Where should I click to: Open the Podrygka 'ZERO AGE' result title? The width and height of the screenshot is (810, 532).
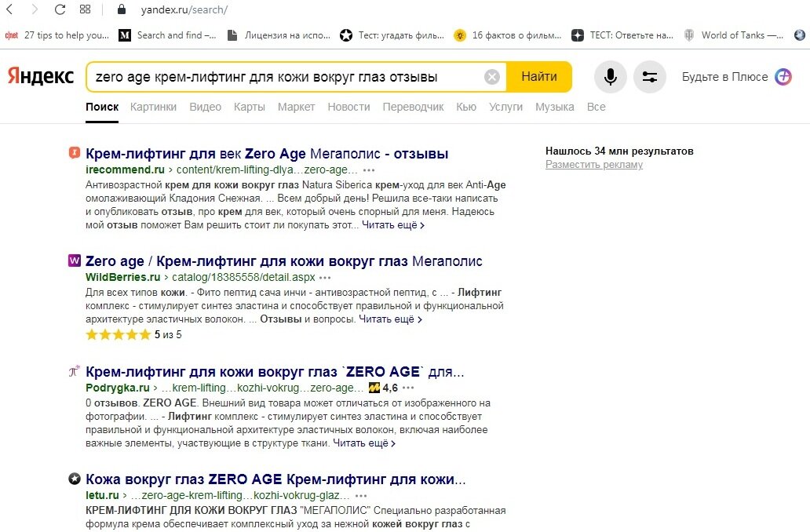click(275, 372)
